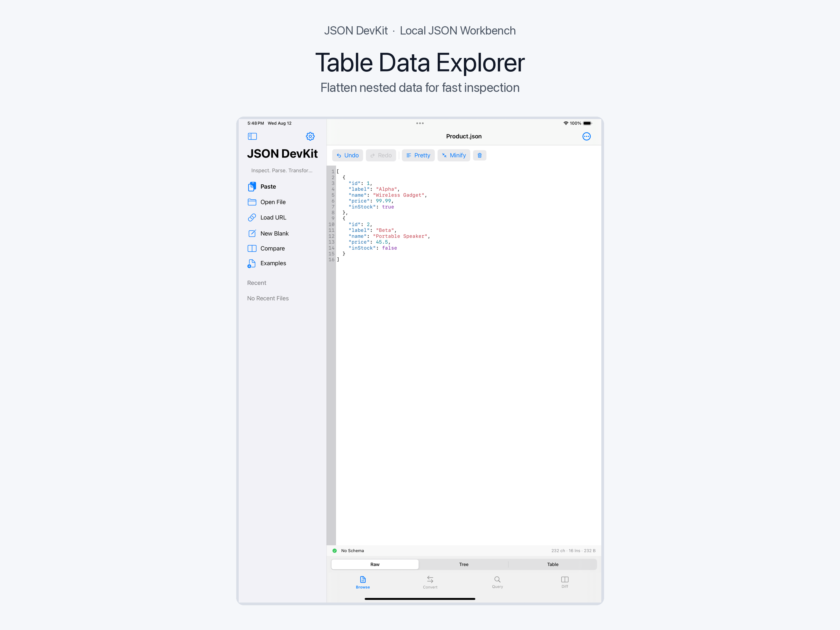Click the "No Schema" status text

click(352, 551)
